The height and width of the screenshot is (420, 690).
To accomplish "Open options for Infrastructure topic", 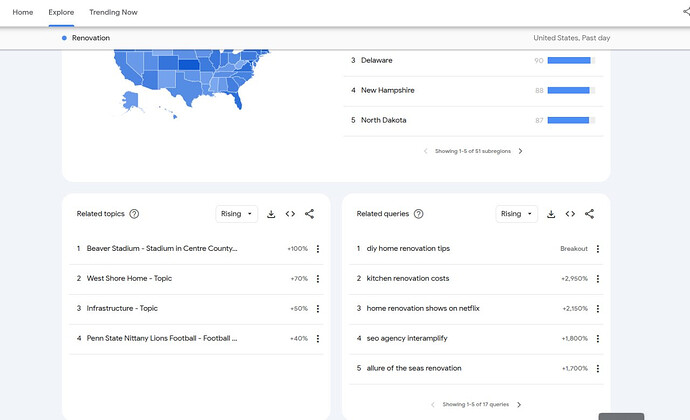I will [x=318, y=309].
